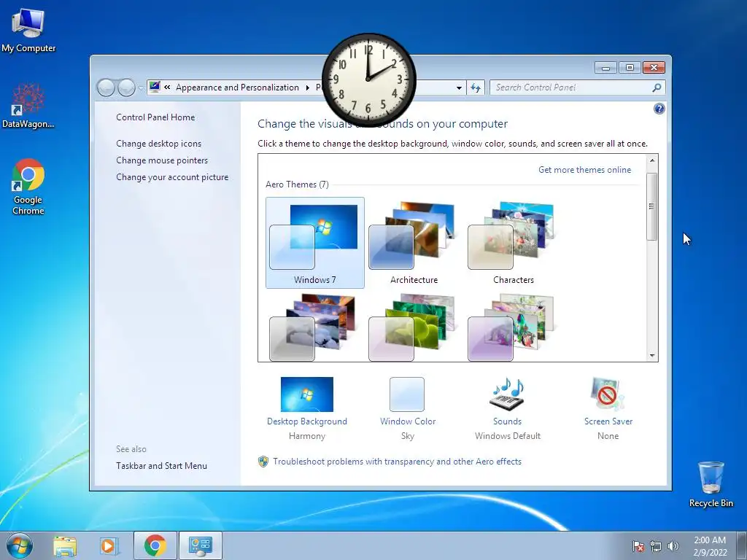The height and width of the screenshot is (560, 747).
Task: Click the Windows Start orb
Action: click(x=19, y=545)
